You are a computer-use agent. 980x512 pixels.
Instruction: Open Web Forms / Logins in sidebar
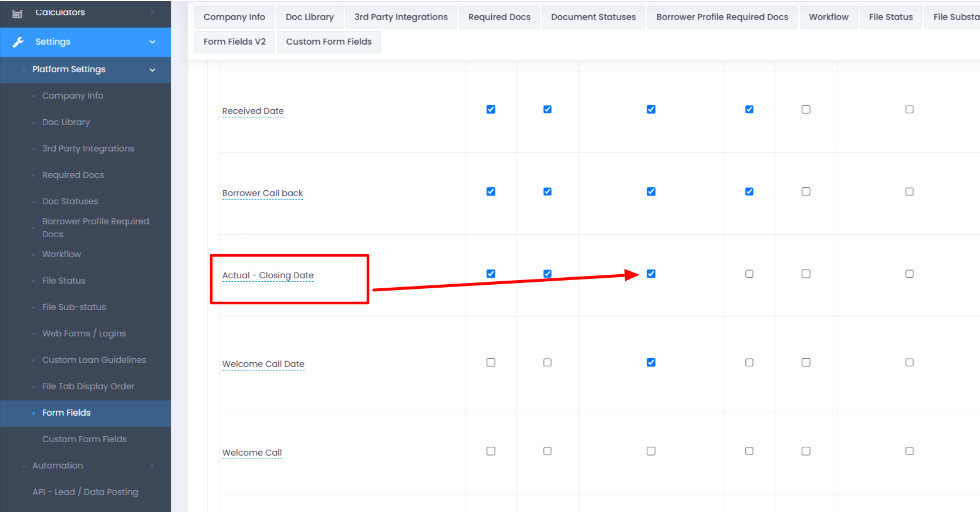pyautogui.click(x=84, y=334)
